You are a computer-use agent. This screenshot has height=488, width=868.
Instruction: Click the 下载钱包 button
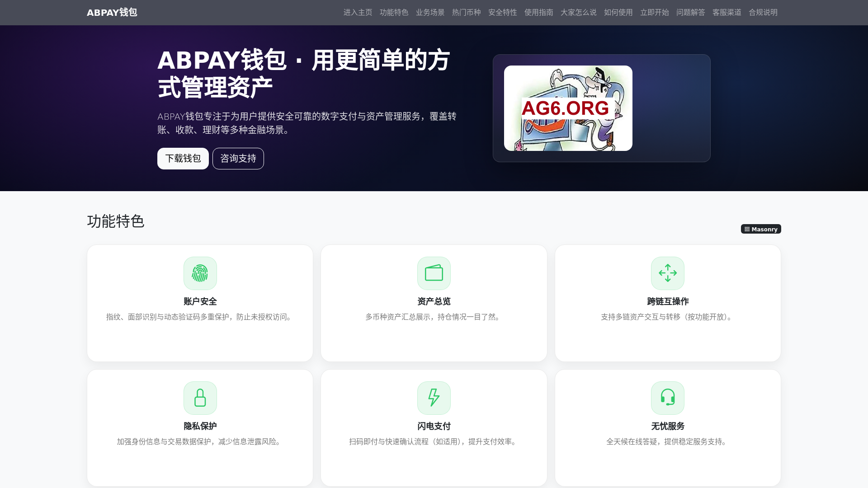183,159
